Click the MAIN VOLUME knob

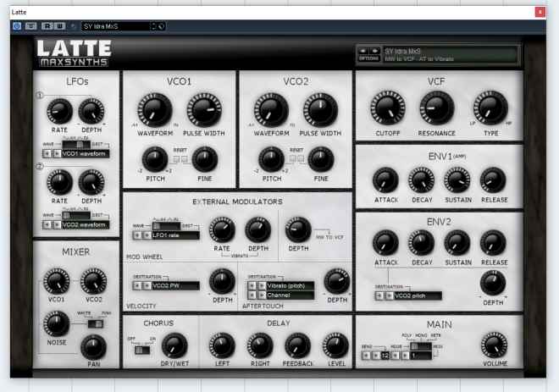[x=494, y=345]
